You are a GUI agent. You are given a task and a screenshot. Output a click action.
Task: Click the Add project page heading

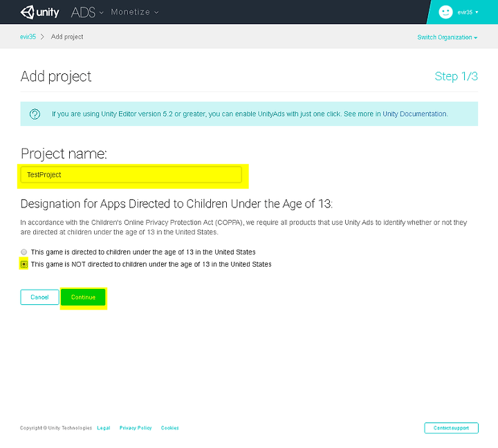pos(56,77)
